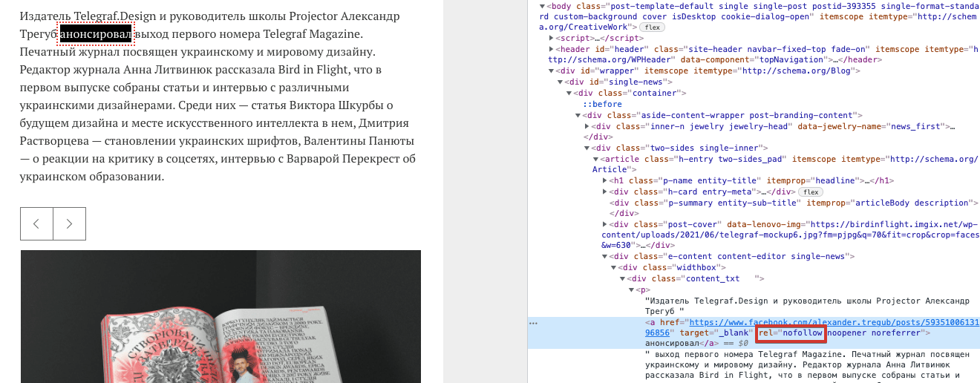Click the rel nofollow attribute value
This screenshot has height=383, width=980.
pyautogui.click(x=803, y=334)
